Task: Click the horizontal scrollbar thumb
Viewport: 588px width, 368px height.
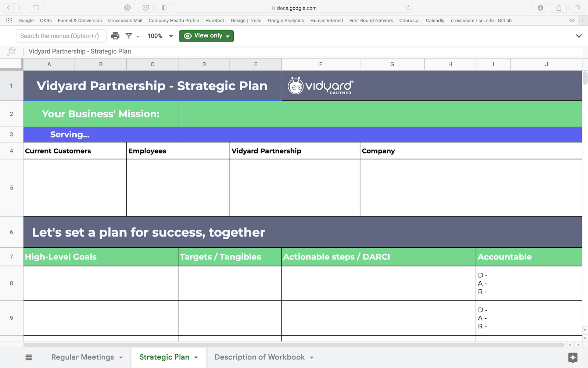Action: pos(294,345)
